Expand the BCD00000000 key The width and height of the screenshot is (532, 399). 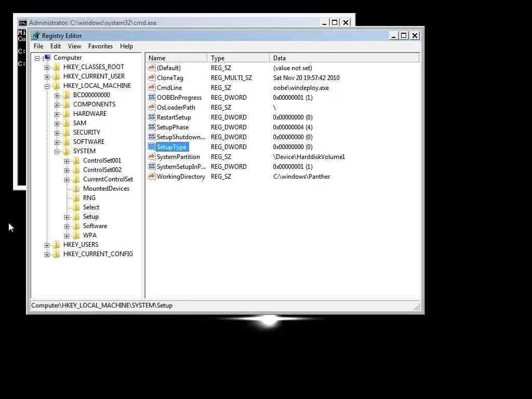pos(57,96)
